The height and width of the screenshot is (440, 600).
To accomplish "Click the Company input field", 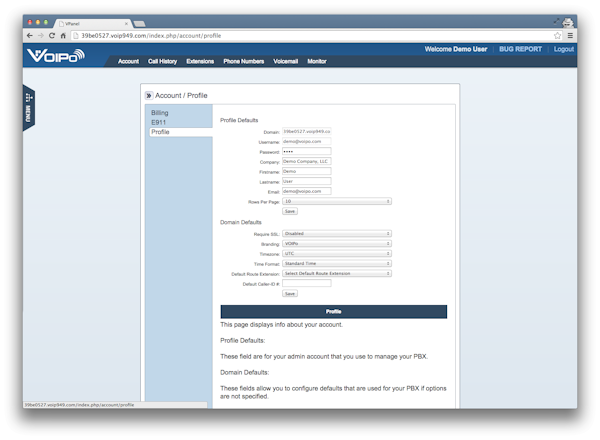I will pos(307,161).
